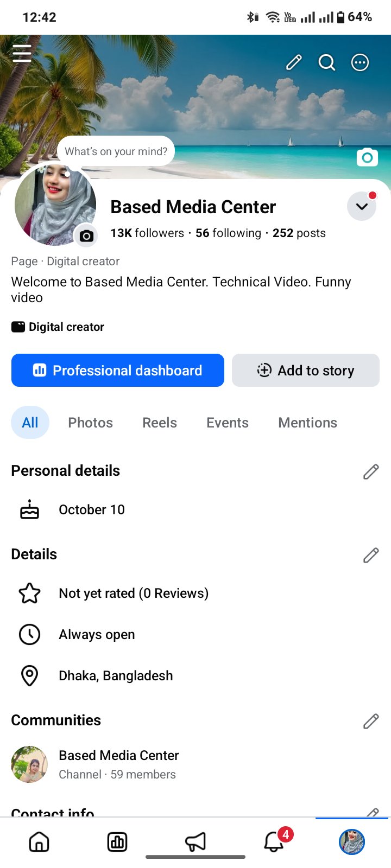Screen dimensions: 391x868
Task: Open the 13K followers list
Action: (147, 233)
